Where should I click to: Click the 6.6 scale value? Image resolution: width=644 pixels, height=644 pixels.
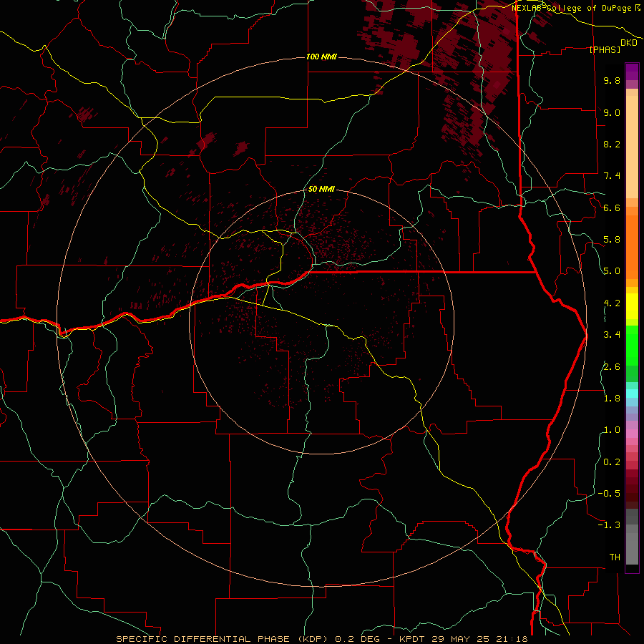[x=612, y=208]
